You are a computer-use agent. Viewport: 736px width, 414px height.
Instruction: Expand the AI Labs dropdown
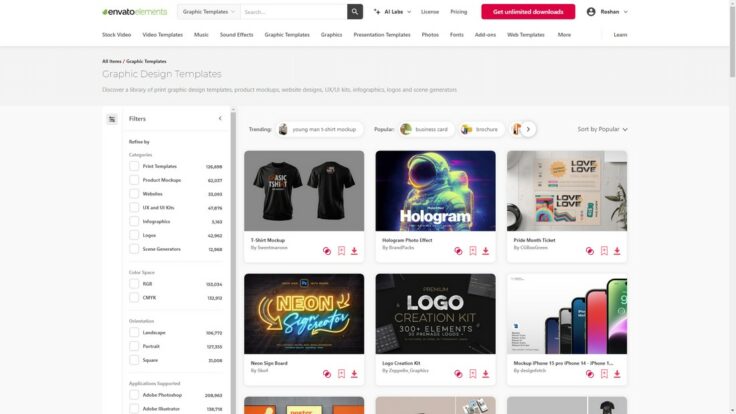click(392, 12)
